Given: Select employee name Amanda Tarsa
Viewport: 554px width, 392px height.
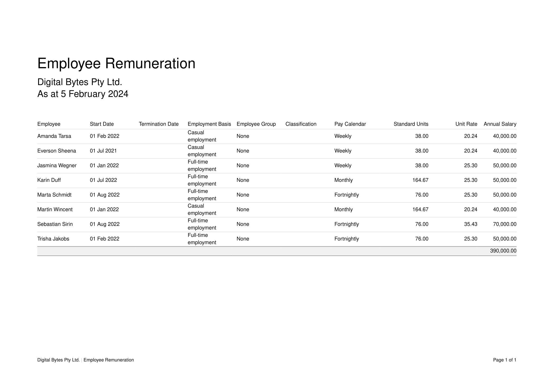Looking at the screenshot, I should (54, 136).
